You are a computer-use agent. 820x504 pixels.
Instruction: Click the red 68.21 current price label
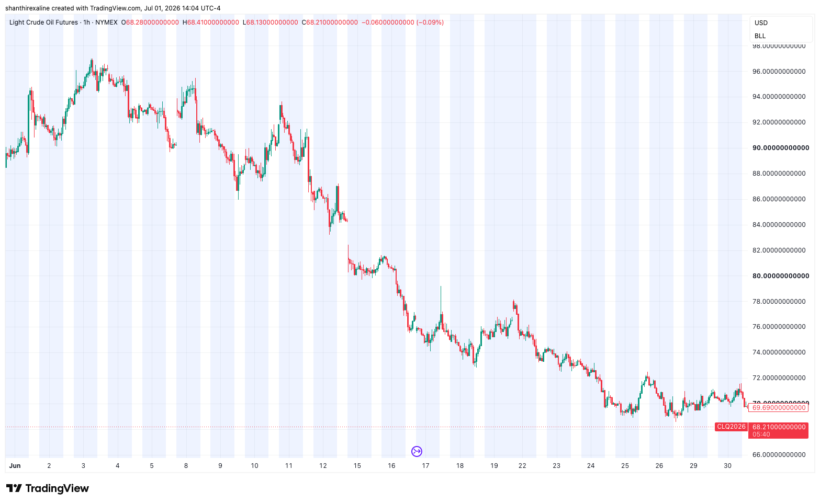pyautogui.click(x=779, y=427)
